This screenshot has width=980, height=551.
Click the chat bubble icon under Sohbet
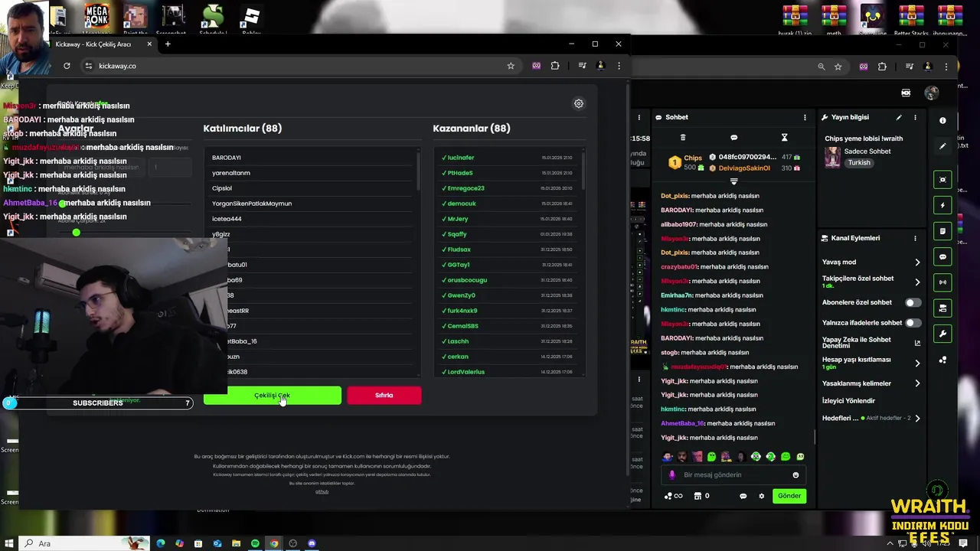tap(733, 138)
